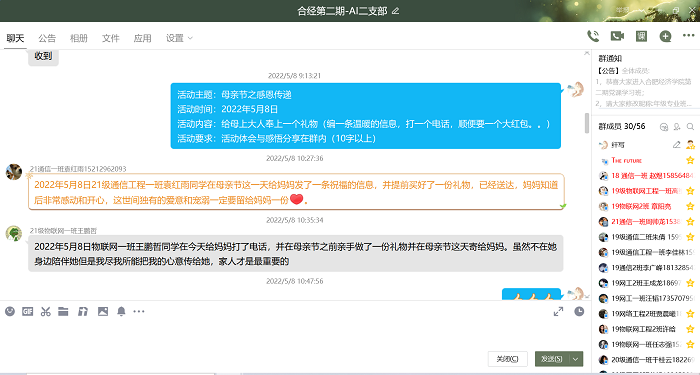Select the gray 王鹏哲 message bubble
Image resolution: width=700 pixels, height=375 pixels.
(x=296, y=253)
